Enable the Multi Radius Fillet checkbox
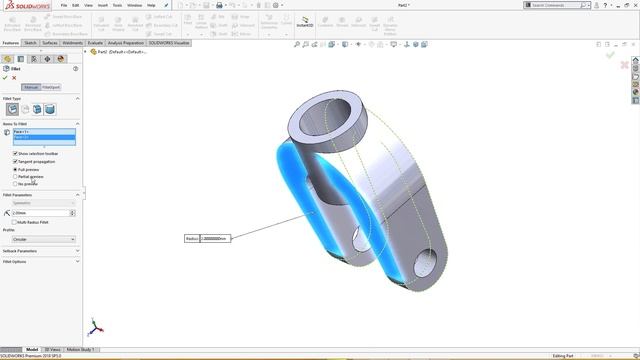 tap(15, 222)
